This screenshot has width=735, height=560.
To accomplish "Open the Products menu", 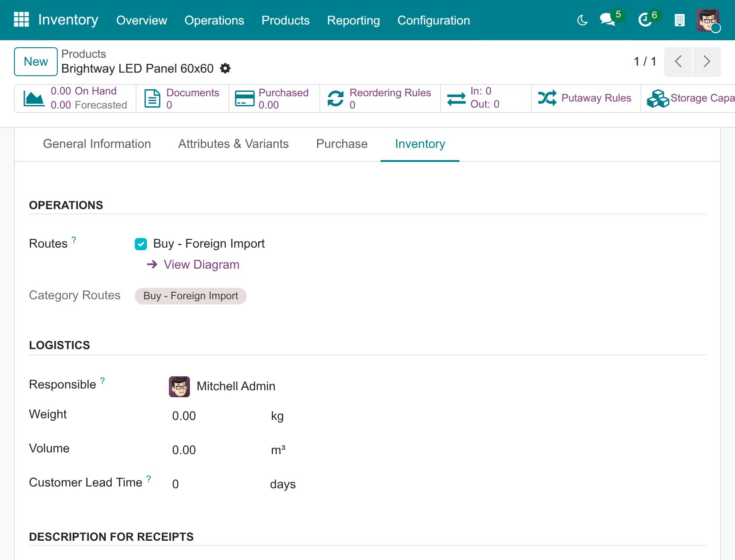I will pos(286,20).
